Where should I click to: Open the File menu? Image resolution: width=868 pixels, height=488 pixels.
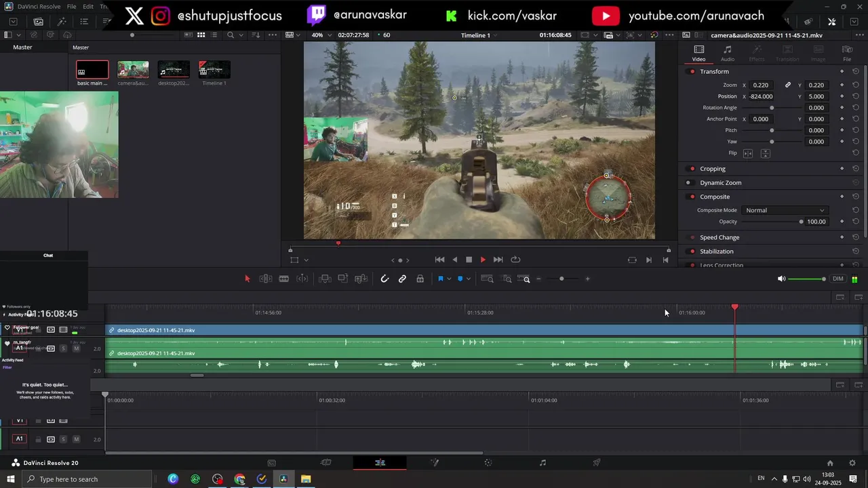pyautogui.click(x=71, y=6)
